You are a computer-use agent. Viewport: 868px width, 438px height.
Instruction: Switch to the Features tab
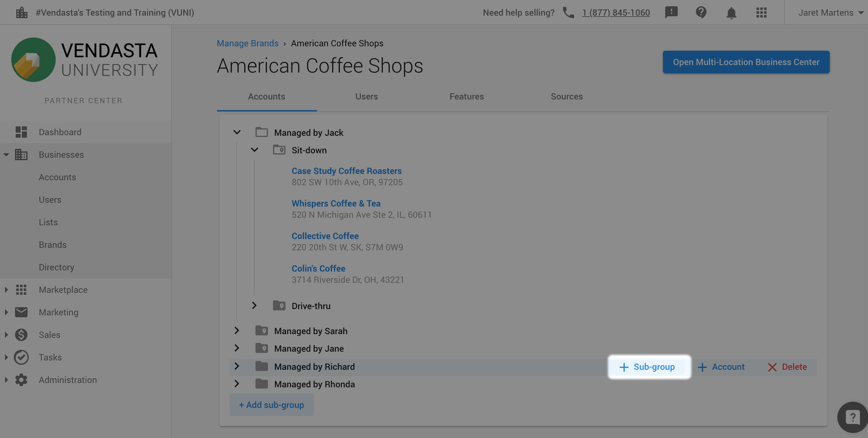pos(466,96)
